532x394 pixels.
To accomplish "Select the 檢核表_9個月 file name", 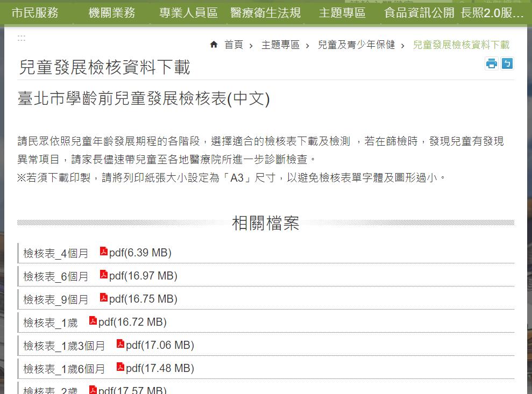I will 55,299.
